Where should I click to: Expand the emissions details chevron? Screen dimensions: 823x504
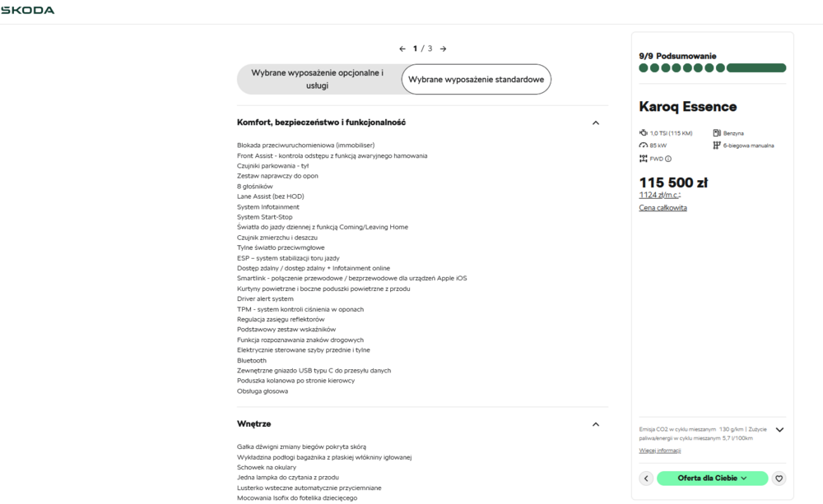[779, 429]
